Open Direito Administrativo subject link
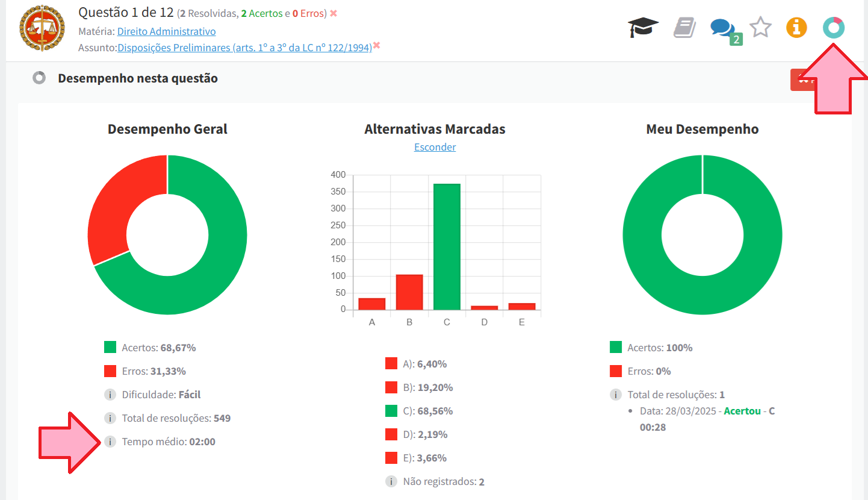The height and width of the screenshot is (500, 868). 166,31
